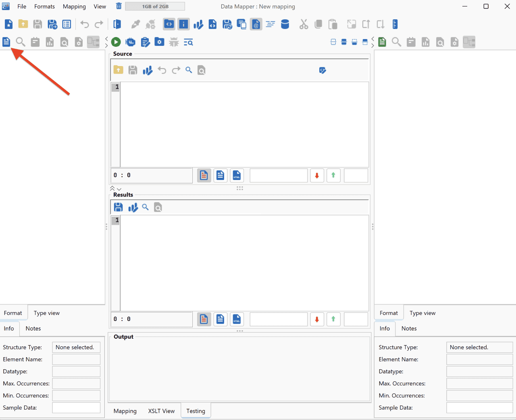Click the Results panel magnifier find icon

pyautogui.click(x=146, y=207)
